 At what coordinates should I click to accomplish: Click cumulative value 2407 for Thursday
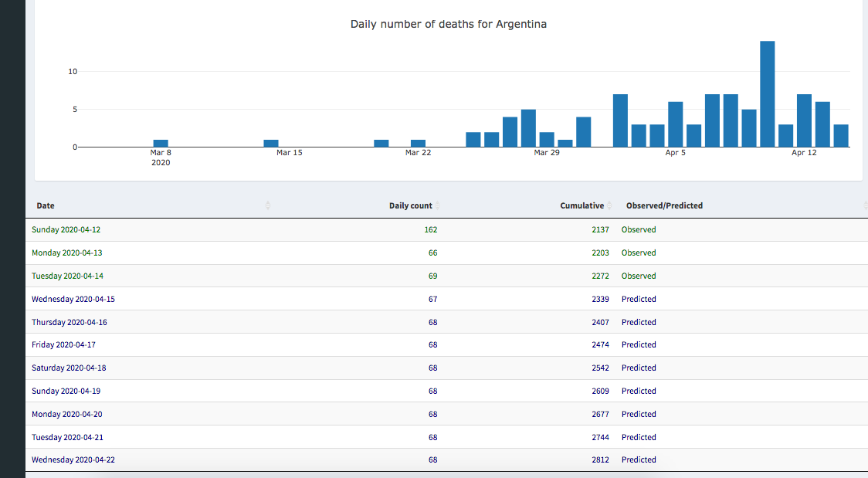(x=600, y=322)
